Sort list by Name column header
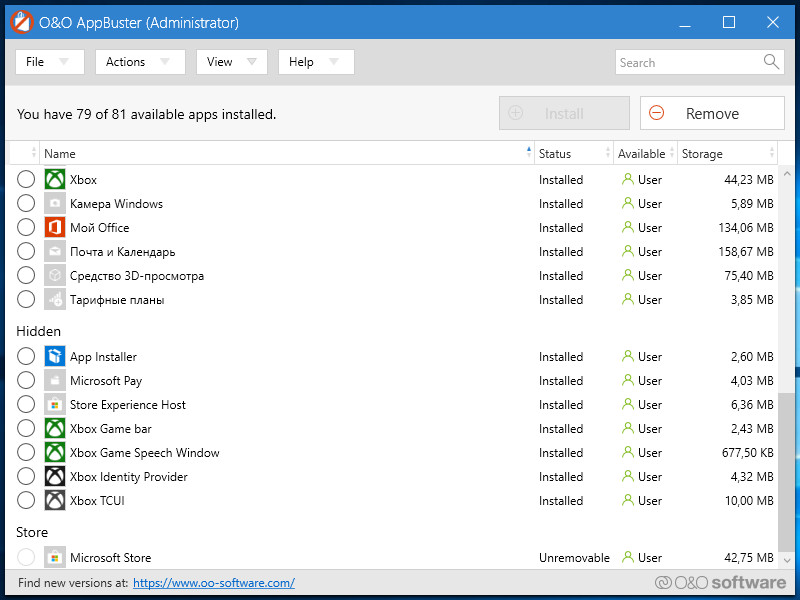This screenshot has width=800, height=600. 287,153
